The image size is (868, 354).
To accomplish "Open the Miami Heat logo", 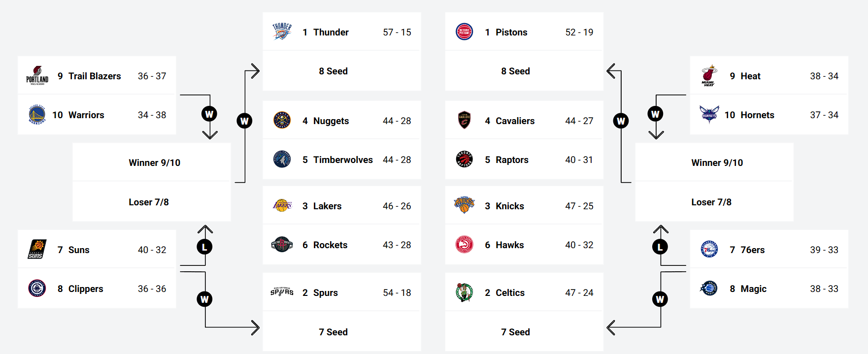I will click(x=709, y=75).
